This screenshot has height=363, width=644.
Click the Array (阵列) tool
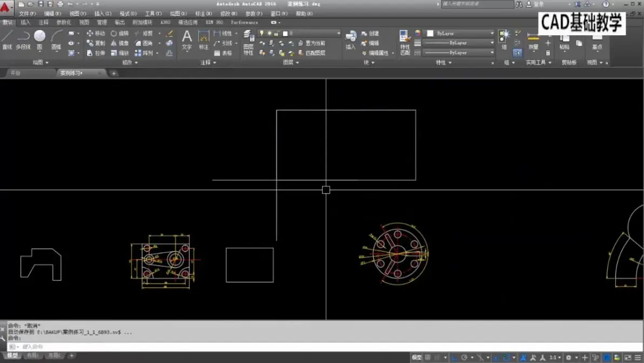[x=144, y=53]
